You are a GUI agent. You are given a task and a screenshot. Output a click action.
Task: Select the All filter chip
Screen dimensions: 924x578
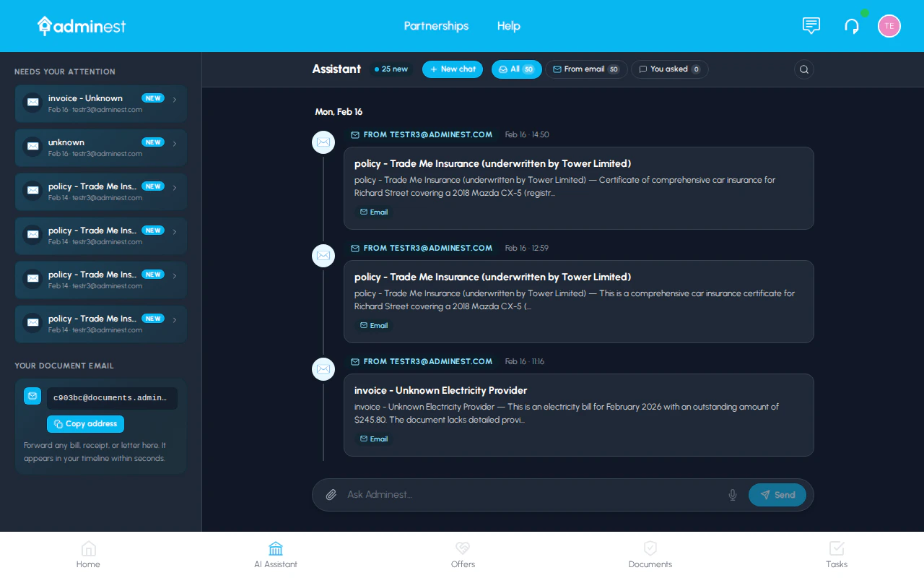click(x=517, y=69)
